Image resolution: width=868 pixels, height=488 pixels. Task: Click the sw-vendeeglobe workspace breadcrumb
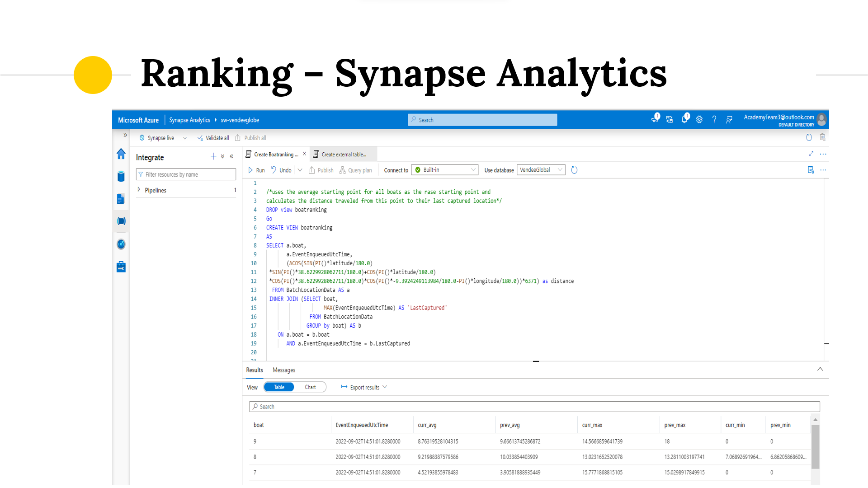click(240, 120)
